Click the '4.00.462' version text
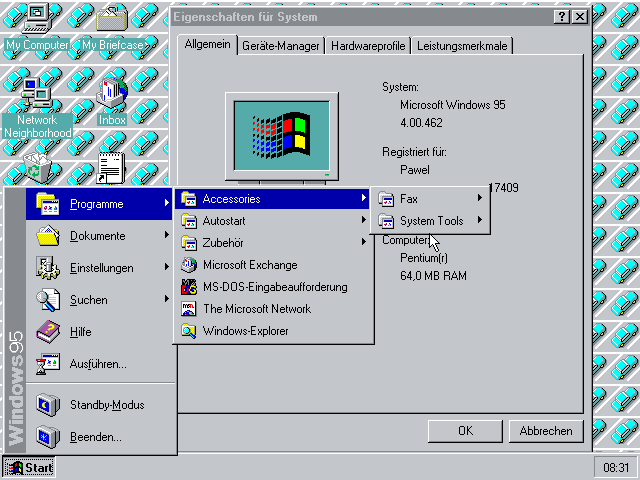640x480 pixels. (x=421, y=123)
